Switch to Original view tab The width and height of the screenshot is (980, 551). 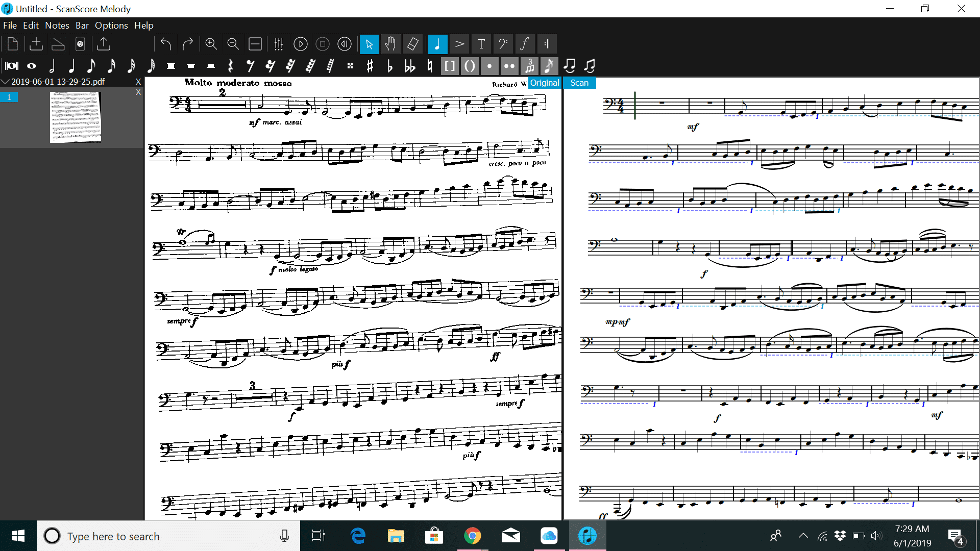click(x=544, y=82)
